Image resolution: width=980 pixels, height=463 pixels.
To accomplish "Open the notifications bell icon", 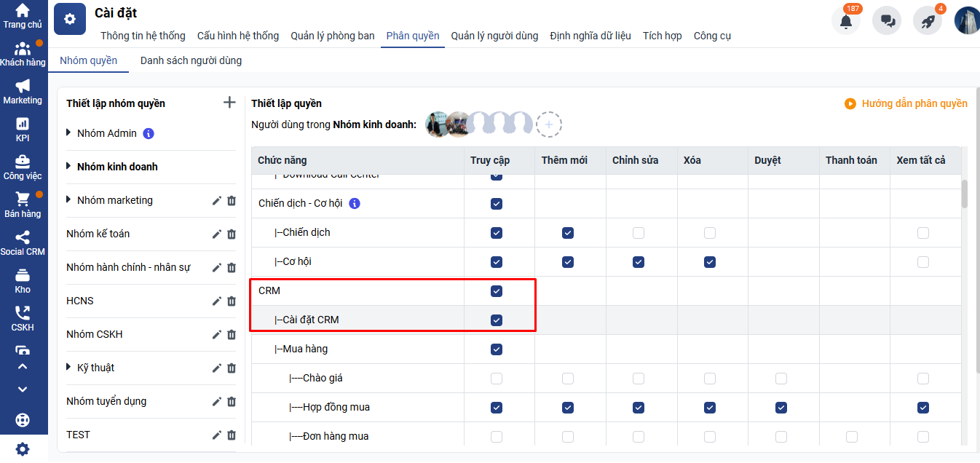I will (x=845, y=20).
